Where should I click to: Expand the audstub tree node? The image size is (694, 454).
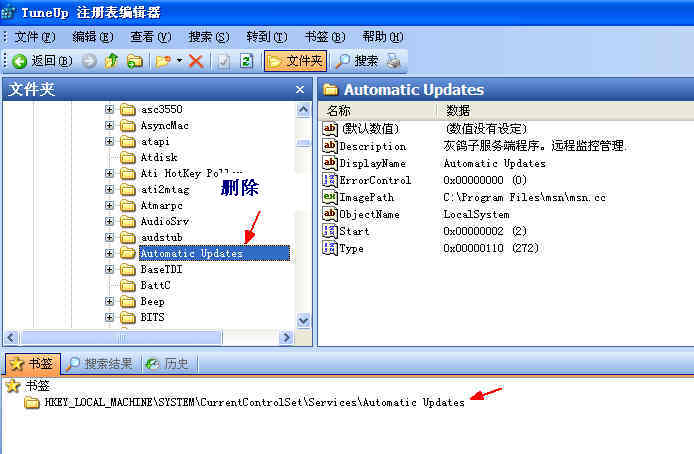point(109,237)
